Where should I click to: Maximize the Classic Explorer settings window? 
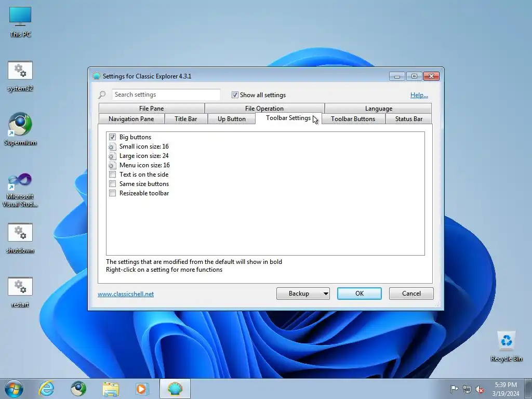click(414, 76)
